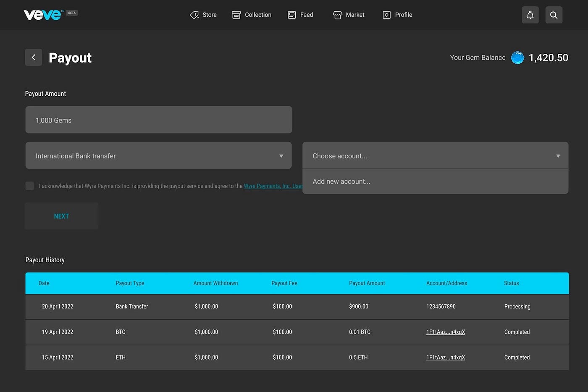Click the Payout Amount column header
Viewport: 588px width, 392px height.
pos(367,283)
